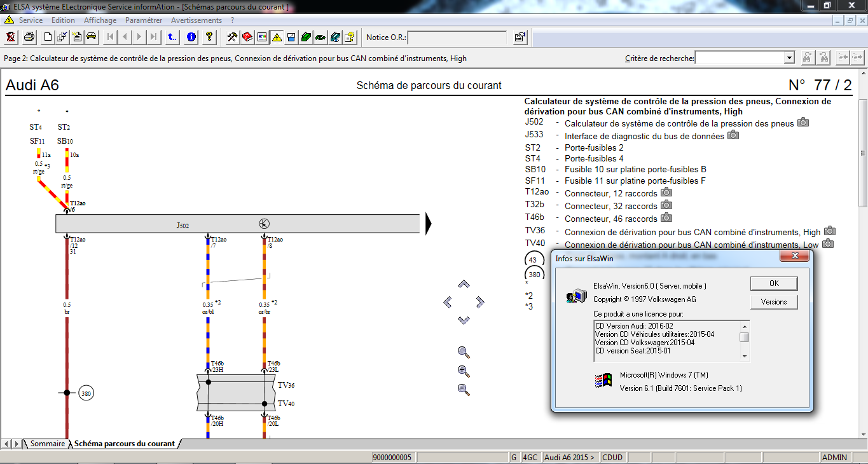Click the Audi A6 2015 status bar entry
Viewport: 868px width, 464px height.
coord(570,457)
